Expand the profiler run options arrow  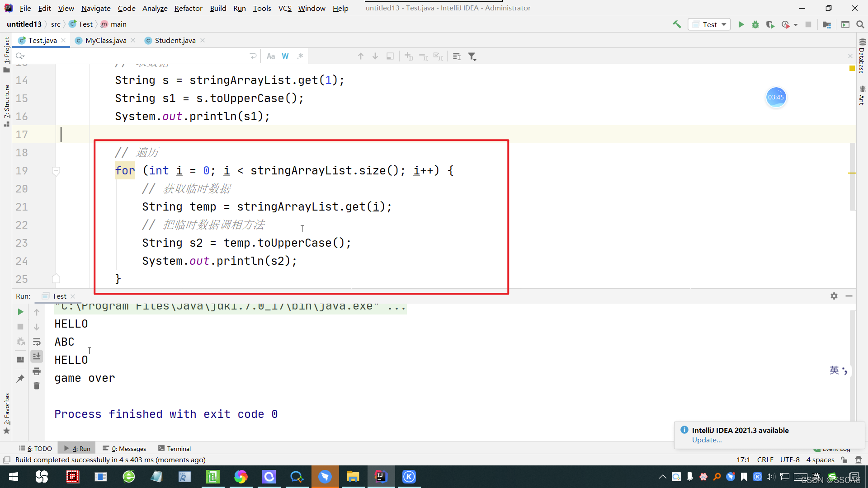click(x=796, y=25)
